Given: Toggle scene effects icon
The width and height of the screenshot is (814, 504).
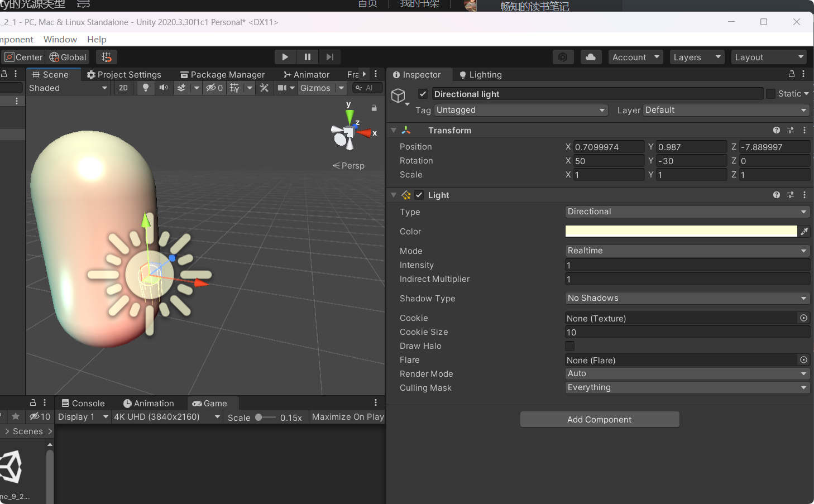Looking at the screenshot, I should 181,88.
